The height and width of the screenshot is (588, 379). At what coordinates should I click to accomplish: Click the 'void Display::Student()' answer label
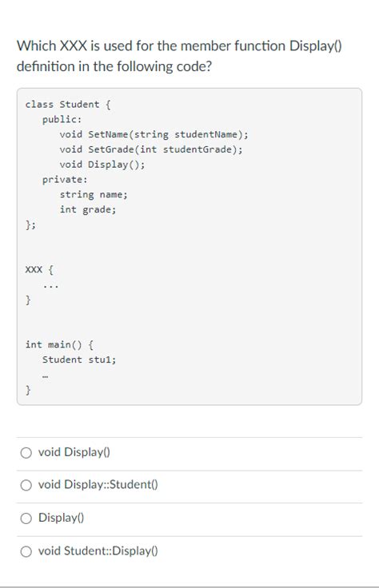click(98, 484)
